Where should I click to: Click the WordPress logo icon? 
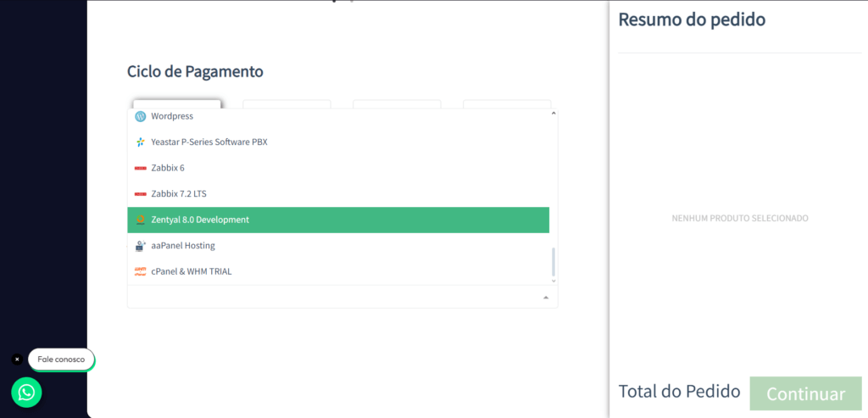coord(140,116)
